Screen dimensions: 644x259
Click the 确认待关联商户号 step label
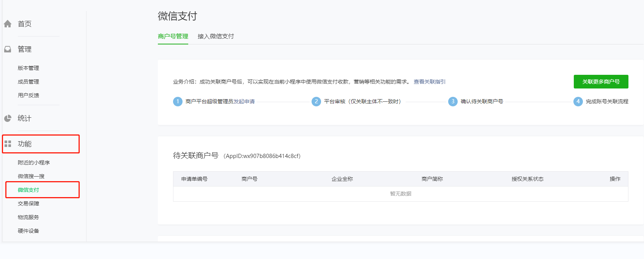pos(482,101)
